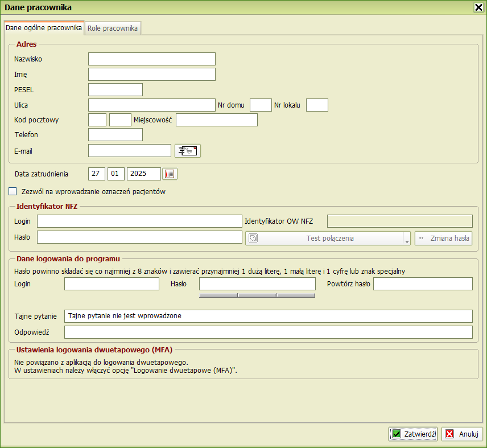Click the Nr domu field

click(261, 105)
